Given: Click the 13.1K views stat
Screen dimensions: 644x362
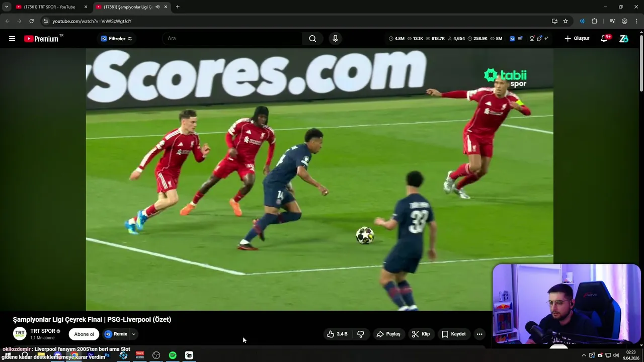Looking at the screenshot, I should [x=415, y=38].
